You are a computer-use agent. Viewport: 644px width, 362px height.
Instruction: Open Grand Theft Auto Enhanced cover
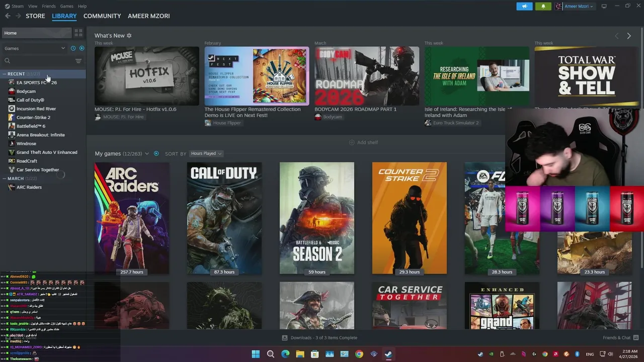tap(502, 305)
